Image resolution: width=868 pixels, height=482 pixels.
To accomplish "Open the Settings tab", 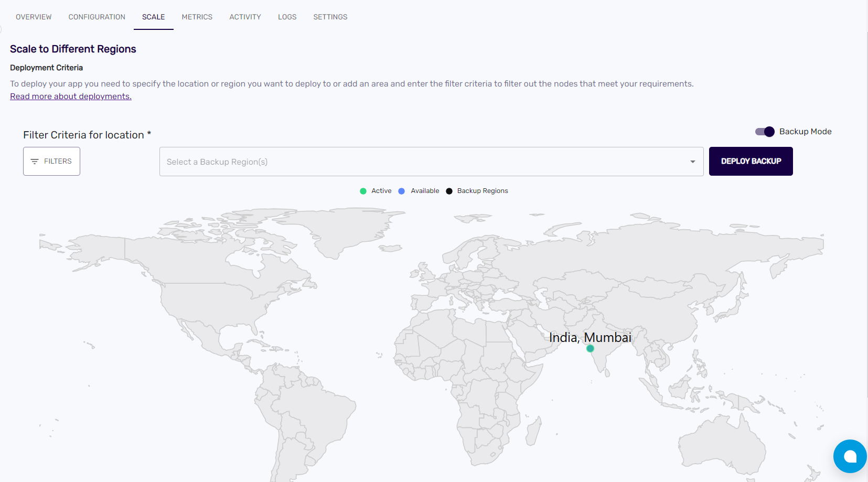I will coord(330,17).
